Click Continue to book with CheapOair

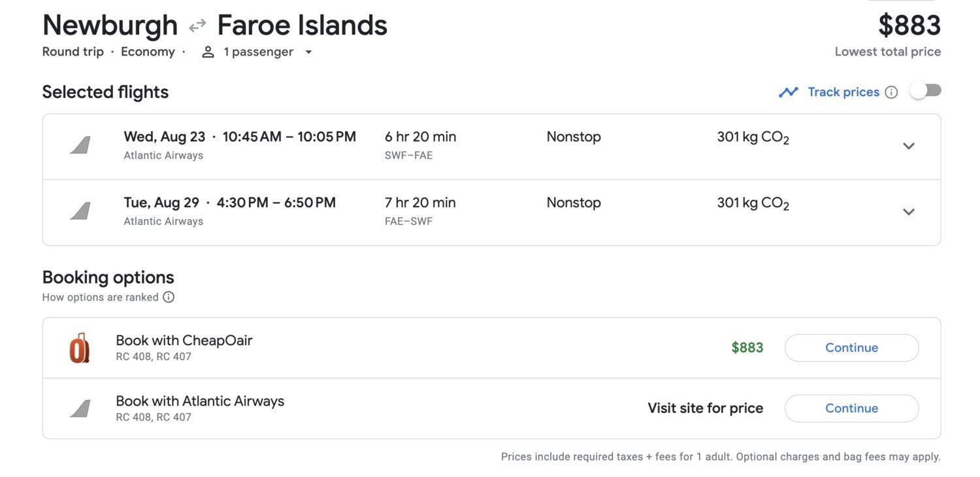click(x=851, y=348)
